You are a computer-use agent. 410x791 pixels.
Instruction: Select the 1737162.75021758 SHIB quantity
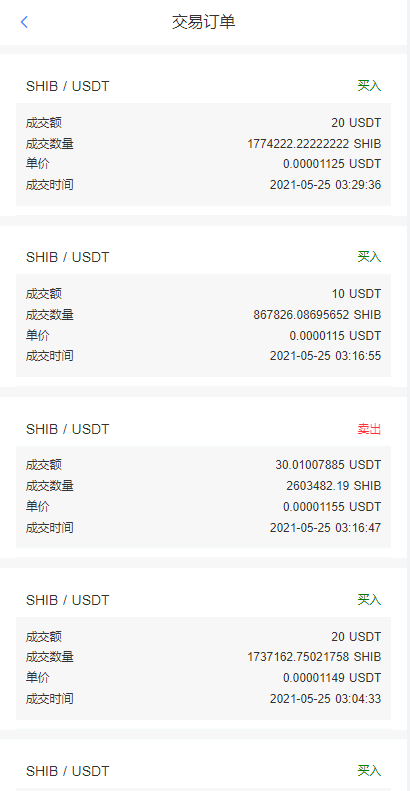click(x=314, y=657)
